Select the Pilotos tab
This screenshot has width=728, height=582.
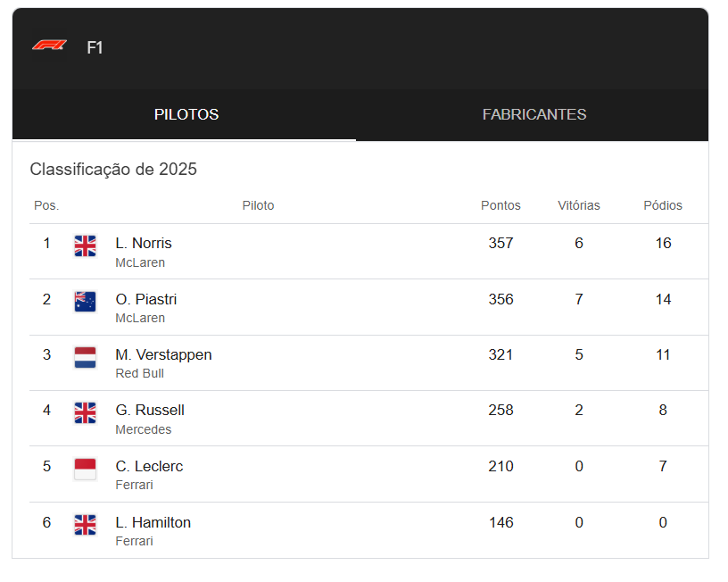click(x=186, y=114)
